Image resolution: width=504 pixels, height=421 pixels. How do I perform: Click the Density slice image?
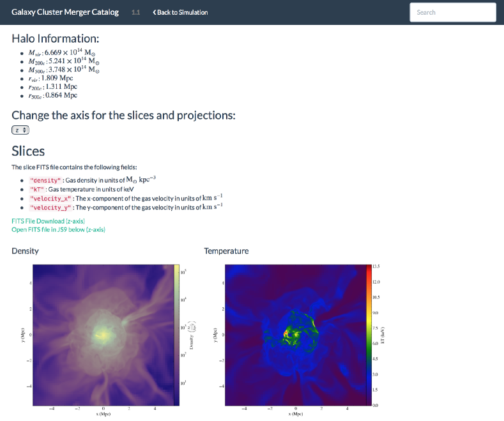103,335
